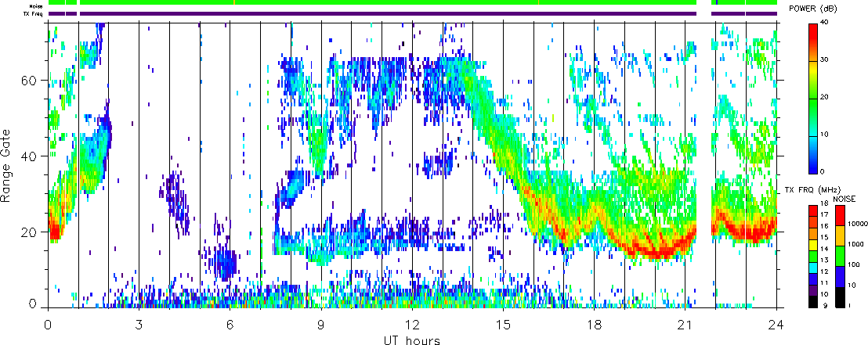Image resolution: width=868 pixels, height=345 pixels.
Task: Select the 9 tick label on the UT hours axis
Action: click(x=321, y=324)
